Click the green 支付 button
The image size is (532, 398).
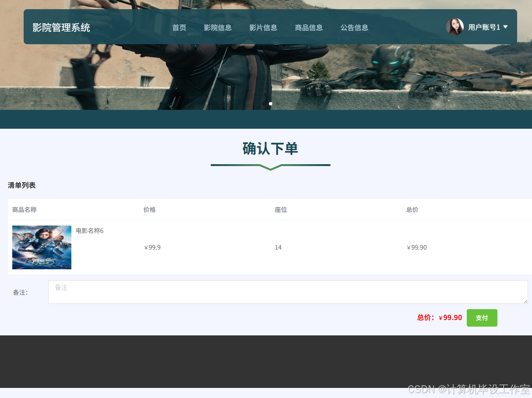[482, 318]
